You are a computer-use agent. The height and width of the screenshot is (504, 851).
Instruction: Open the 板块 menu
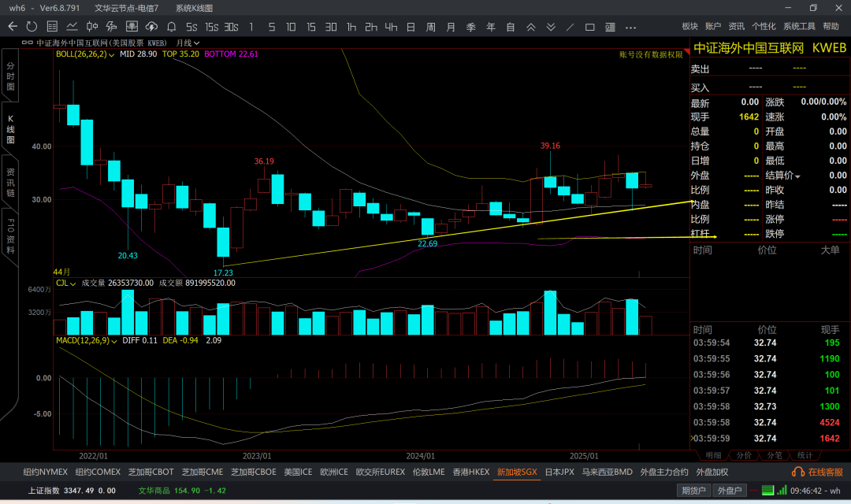pyautogui.click(x=689, y=26)
